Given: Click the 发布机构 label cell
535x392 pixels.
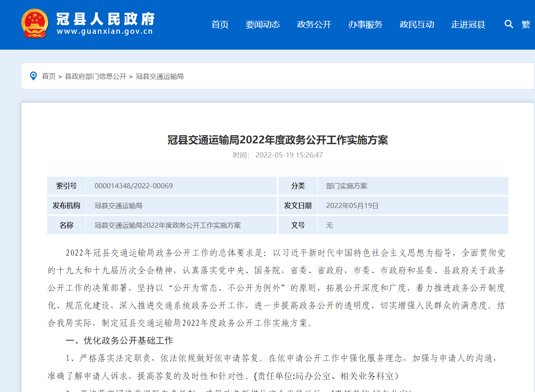Looking at the screenshot, I should [66, 205].
